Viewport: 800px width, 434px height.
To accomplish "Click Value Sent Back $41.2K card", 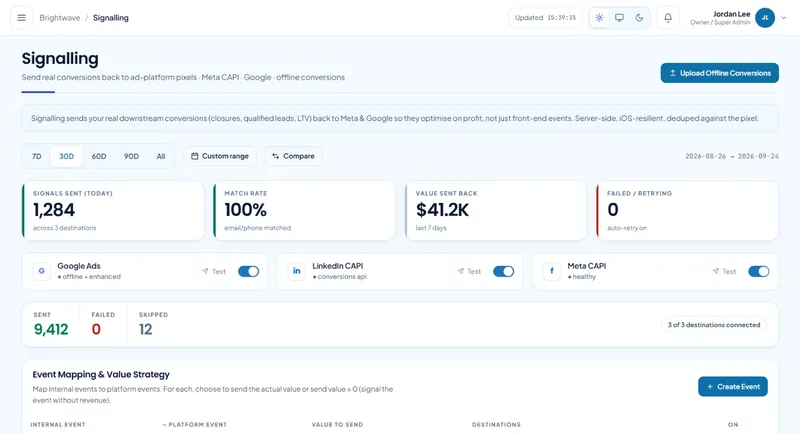I will click(496, 211).
